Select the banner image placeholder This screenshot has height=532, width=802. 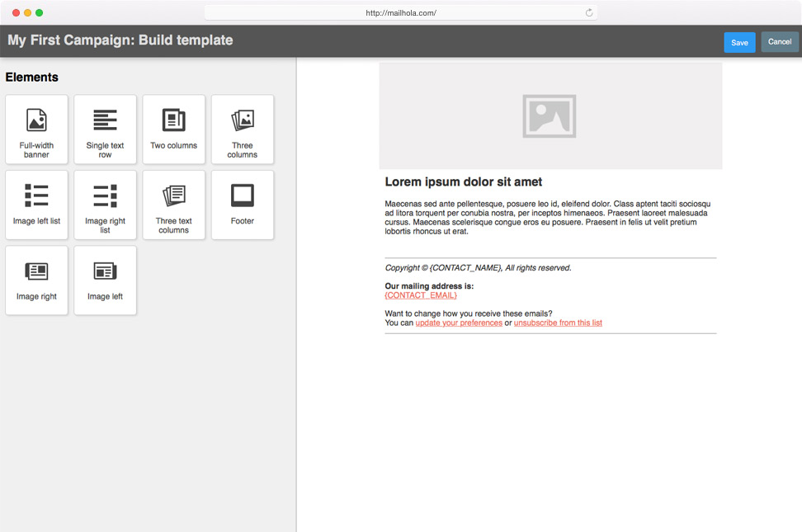point(550,116)
